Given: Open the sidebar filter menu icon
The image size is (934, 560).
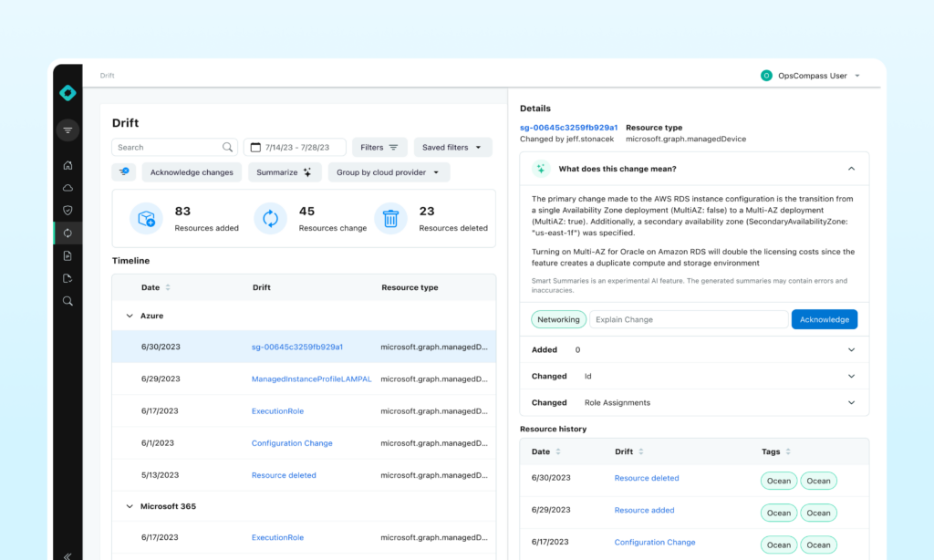Looking at the screenshot, I should click(67, 130).
